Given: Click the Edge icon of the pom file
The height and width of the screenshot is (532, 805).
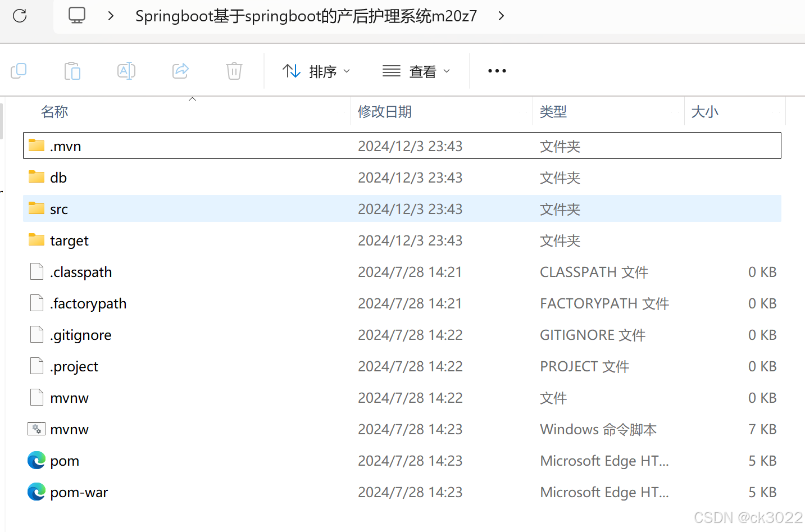Looking at the screenshot, I should click(x=37, y=460).
